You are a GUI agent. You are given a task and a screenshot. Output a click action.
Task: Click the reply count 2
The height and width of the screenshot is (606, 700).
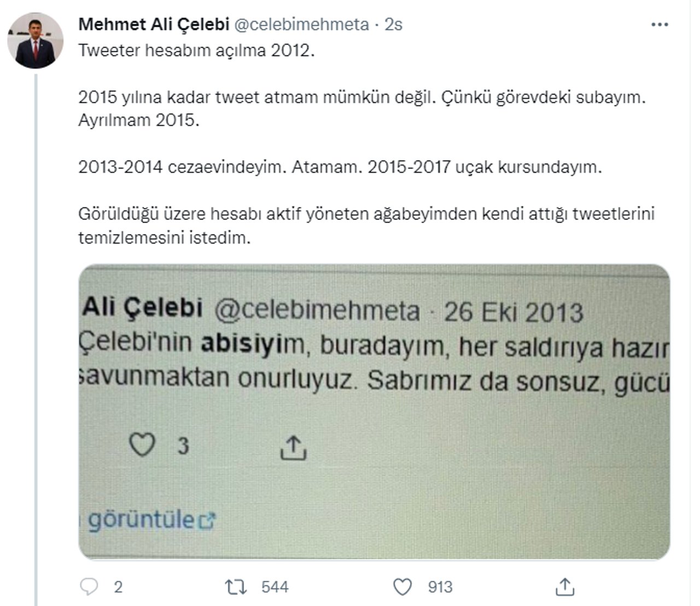(x=118, y=587)
